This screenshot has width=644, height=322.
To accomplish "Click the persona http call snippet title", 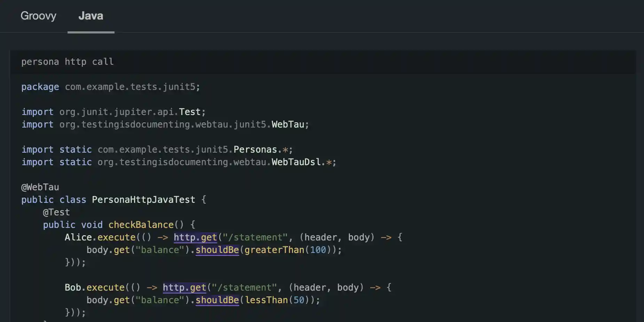I will pos(67,62).
